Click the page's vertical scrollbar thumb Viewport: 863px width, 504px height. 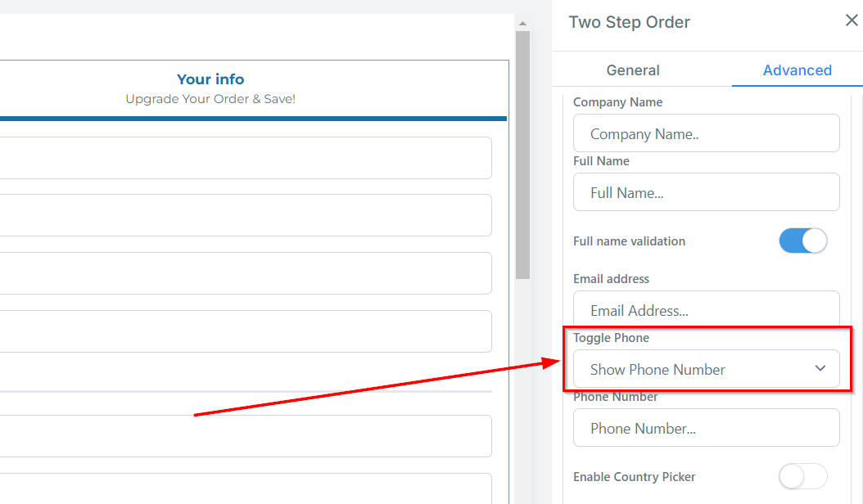522,155
